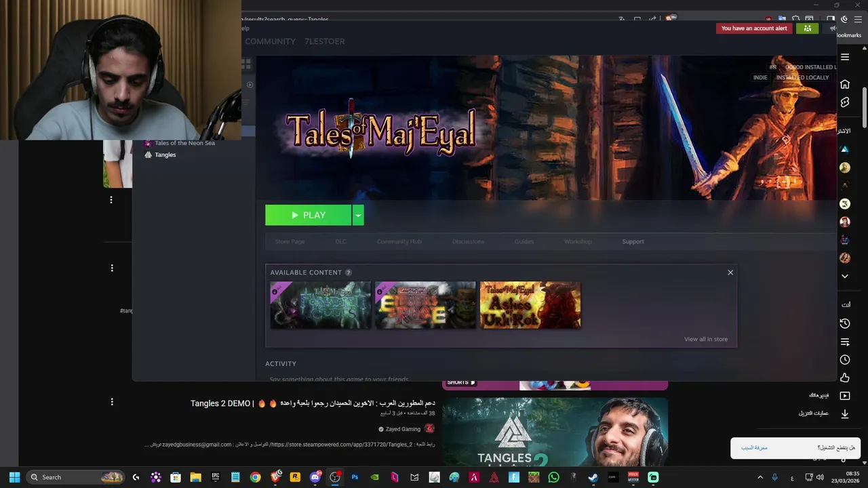Click the INDIE tag on game banner

coord(760,77)
